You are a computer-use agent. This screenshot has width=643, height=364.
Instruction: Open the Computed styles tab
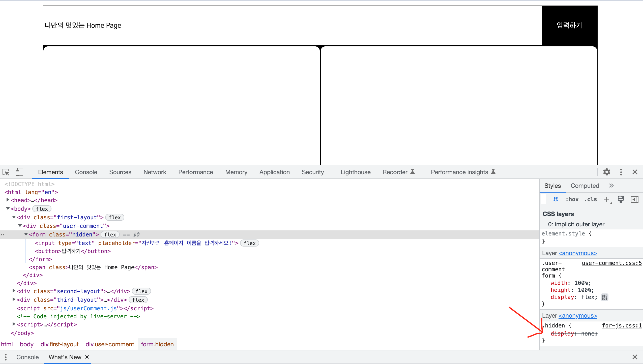584,186
